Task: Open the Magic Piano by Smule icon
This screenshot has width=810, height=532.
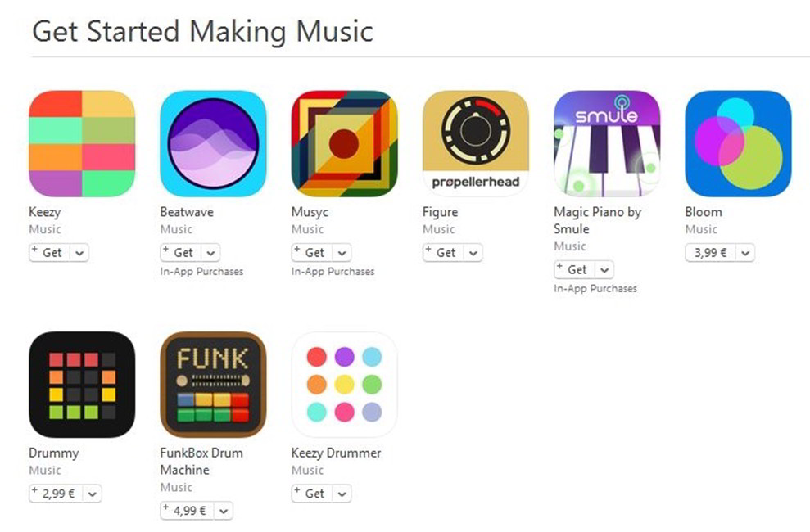Action: point(606,143)
